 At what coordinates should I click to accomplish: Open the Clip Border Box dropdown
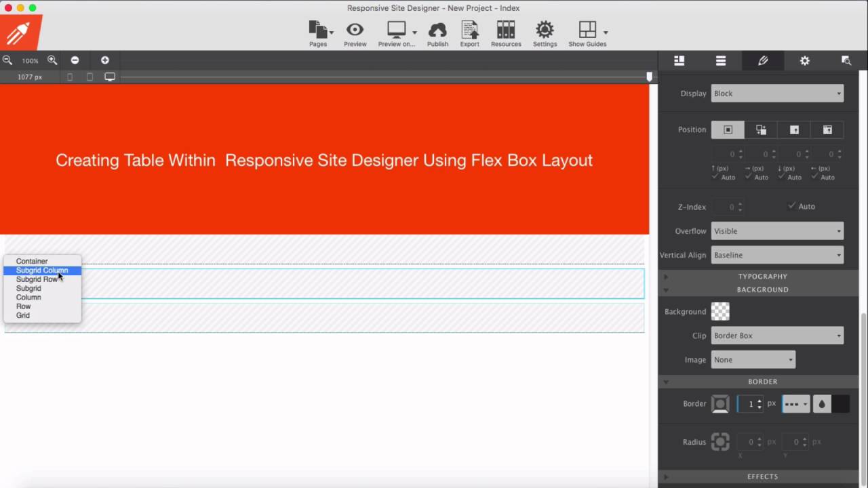(777, 335)
